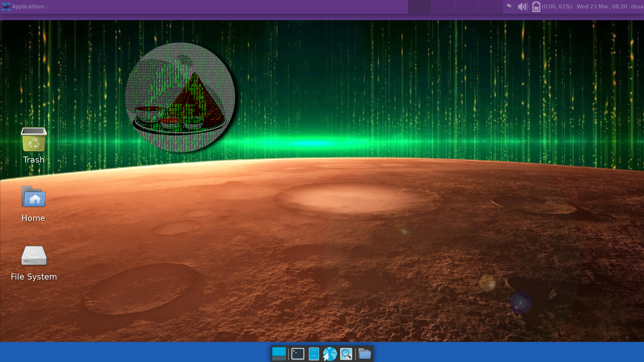Open the File System drive icon

[34, 256]
